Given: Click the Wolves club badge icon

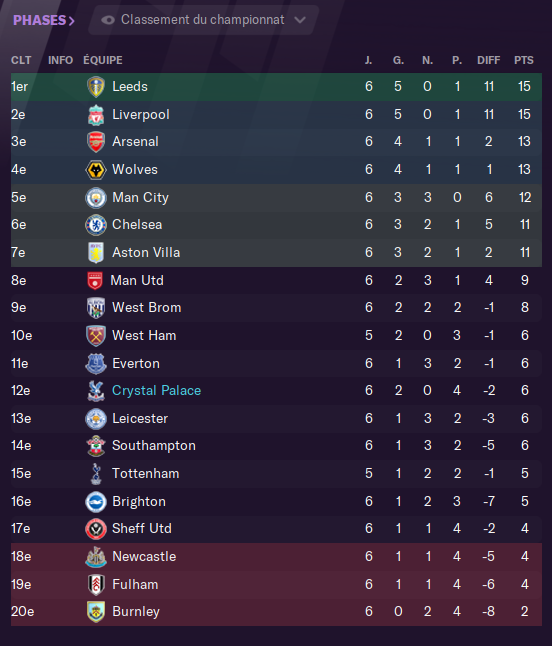Looking at the screenshot, I should pyautogui.click(x=96, y=170).
